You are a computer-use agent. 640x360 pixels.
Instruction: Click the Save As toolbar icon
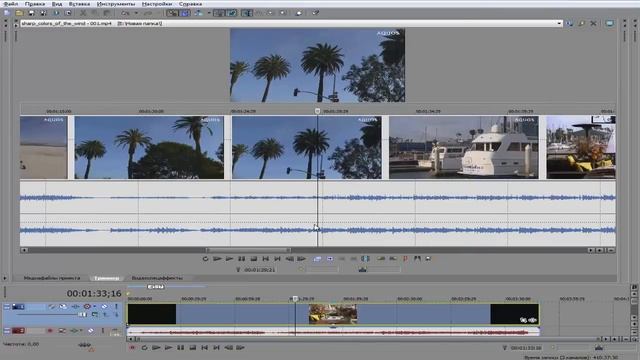(x=43, y=13)
